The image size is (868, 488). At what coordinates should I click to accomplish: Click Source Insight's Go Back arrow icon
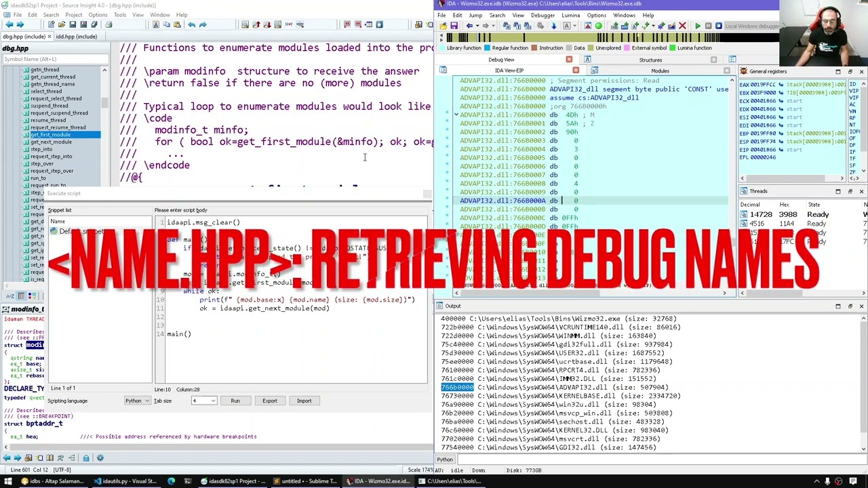pos(9,24)
